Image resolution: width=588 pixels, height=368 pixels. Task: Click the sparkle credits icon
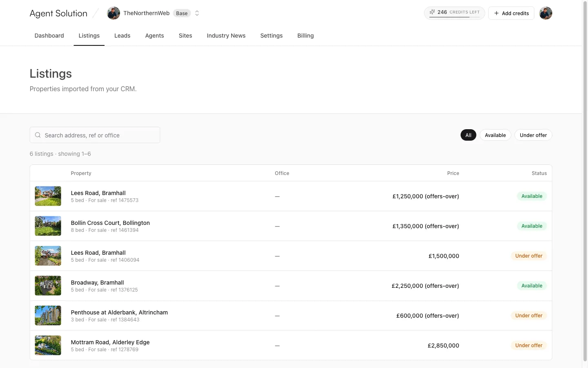tap(432, 12)
